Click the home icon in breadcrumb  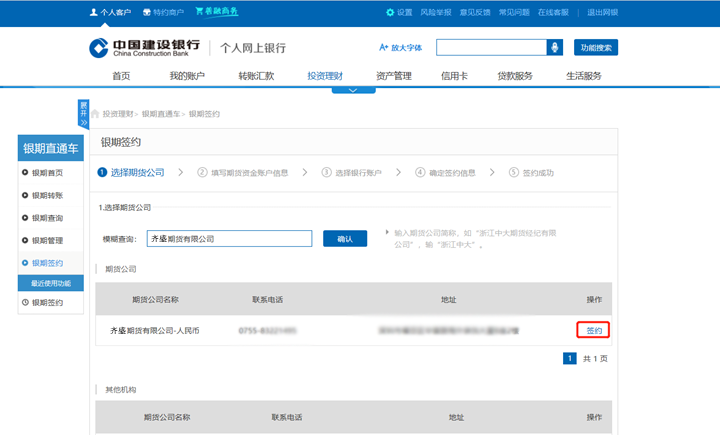click(95, 114)
